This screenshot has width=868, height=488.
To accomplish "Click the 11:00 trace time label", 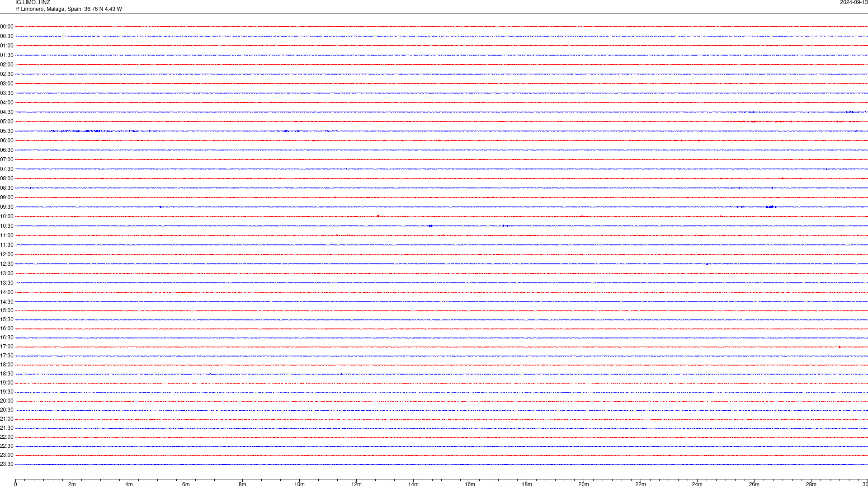I will [x=7, y=235].
